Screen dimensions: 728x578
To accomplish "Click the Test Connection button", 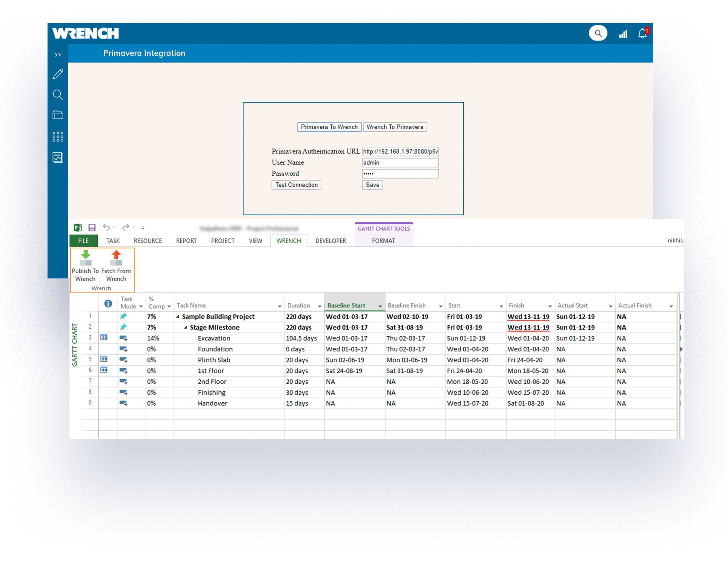I will coord(296,185).
